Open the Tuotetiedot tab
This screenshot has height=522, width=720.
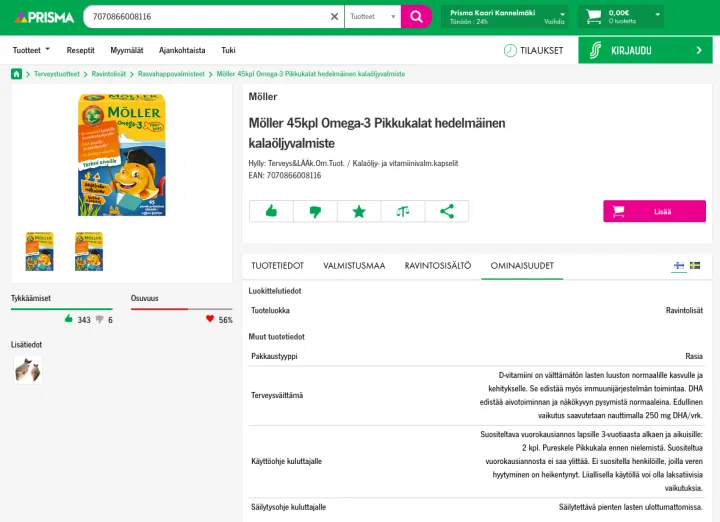(277, 266)
